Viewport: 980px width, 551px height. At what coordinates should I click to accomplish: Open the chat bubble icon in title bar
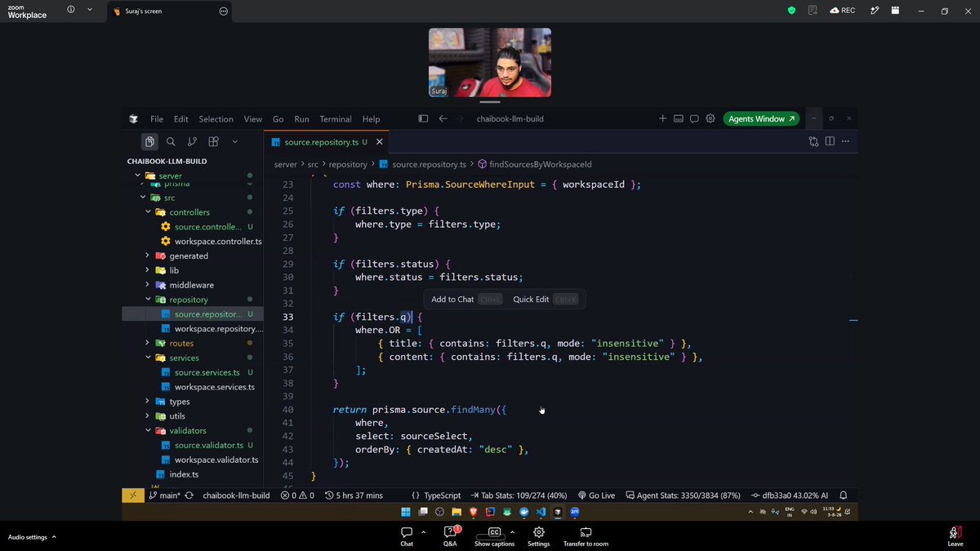click(694, 118)
